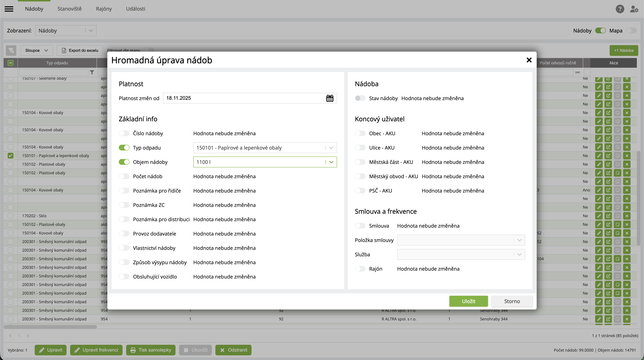Open user settings icon
The image size is (644, 360).
(x=634, y=9)
